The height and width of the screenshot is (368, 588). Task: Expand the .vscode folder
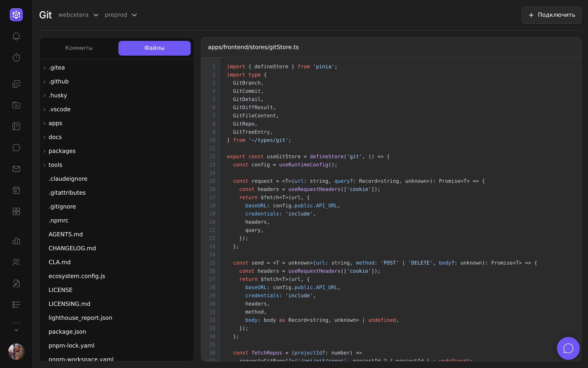click(117, 109)
